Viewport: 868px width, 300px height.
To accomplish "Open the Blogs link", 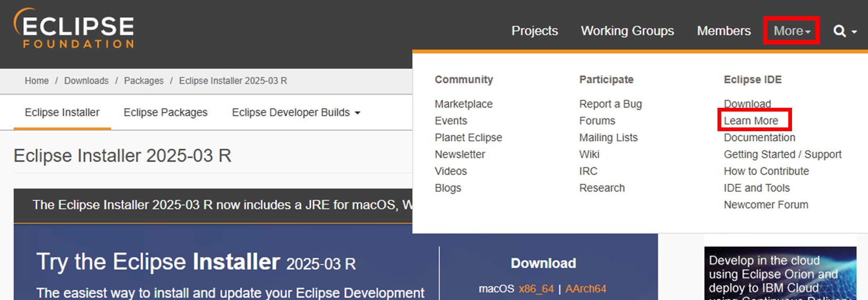I will coord(448,188).
